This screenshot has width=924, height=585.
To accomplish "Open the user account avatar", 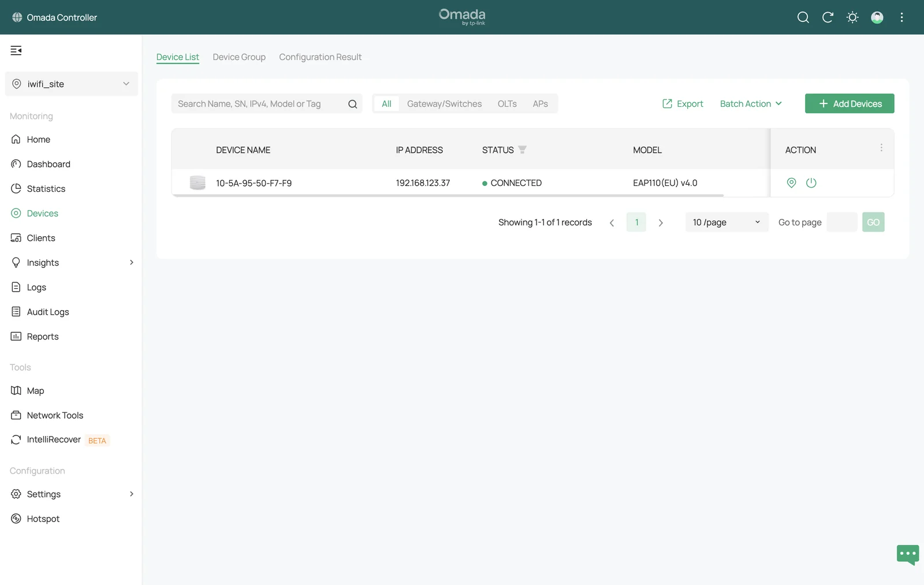I will coord(877,17).
